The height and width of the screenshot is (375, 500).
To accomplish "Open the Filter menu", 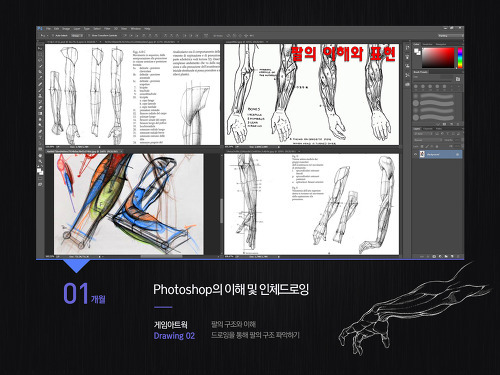I will point(107,29).
